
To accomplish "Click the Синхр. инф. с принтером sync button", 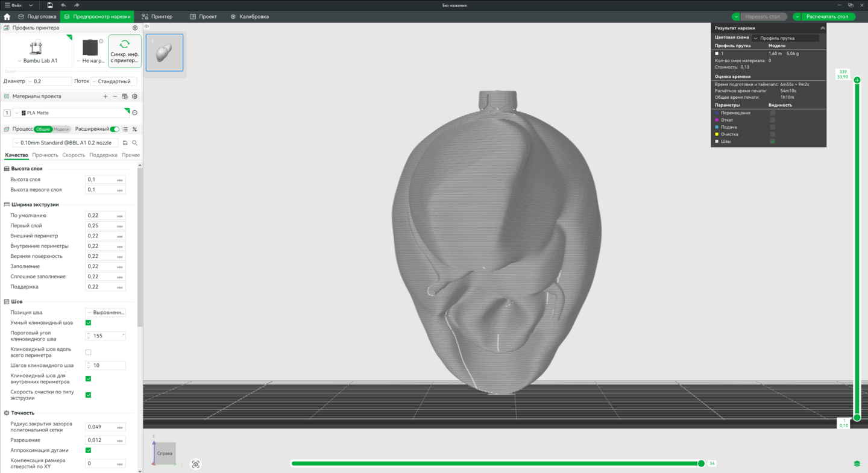I will coord(125,51).
